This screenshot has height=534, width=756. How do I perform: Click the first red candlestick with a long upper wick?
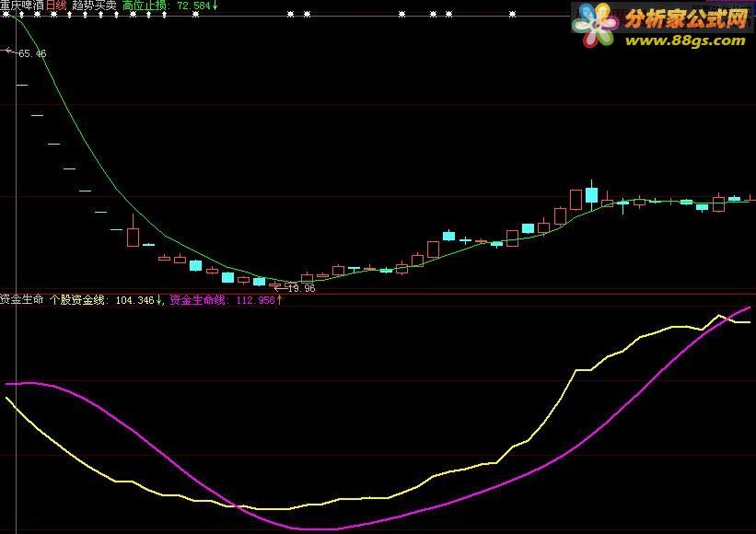(x=134, y=230)
